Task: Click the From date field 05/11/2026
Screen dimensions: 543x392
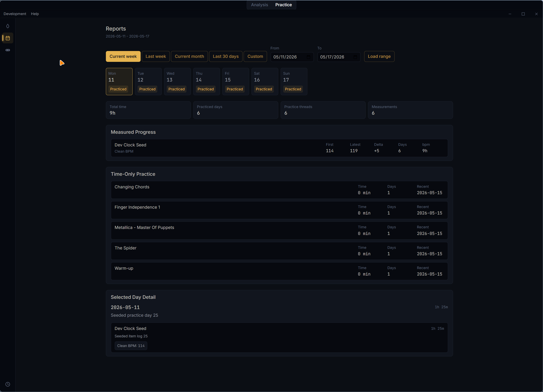Action: 292,57
